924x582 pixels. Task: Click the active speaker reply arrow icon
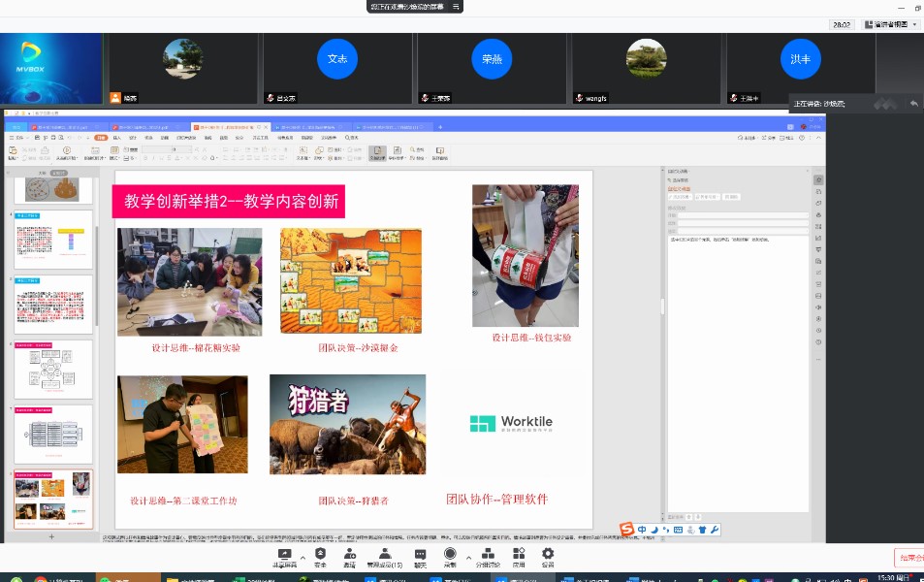(913, 104)
